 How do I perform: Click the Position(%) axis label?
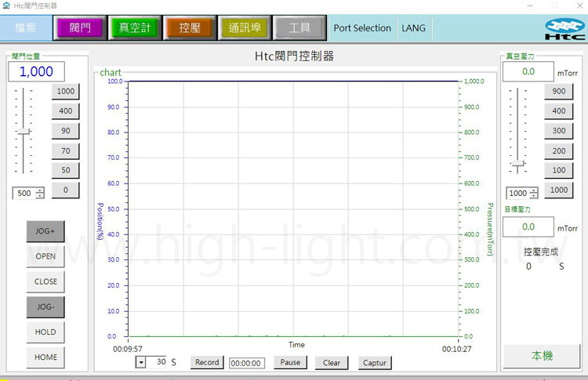tap(100, 221)
